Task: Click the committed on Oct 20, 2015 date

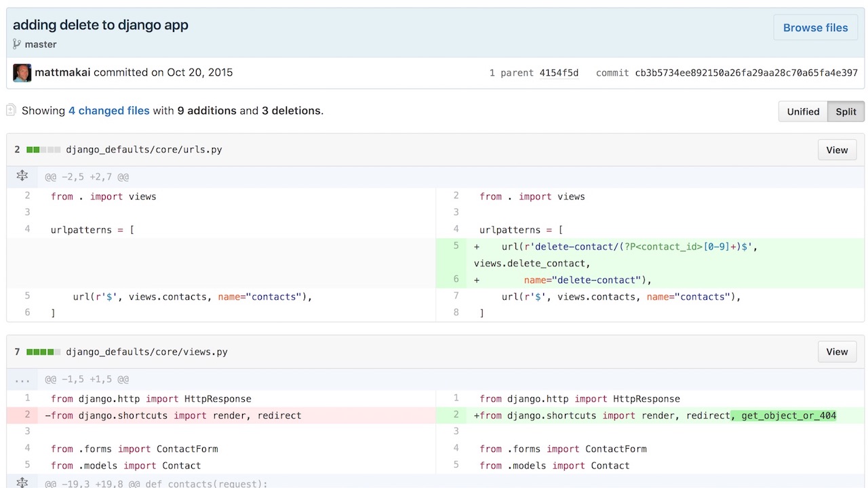Action: pos(163,73)
